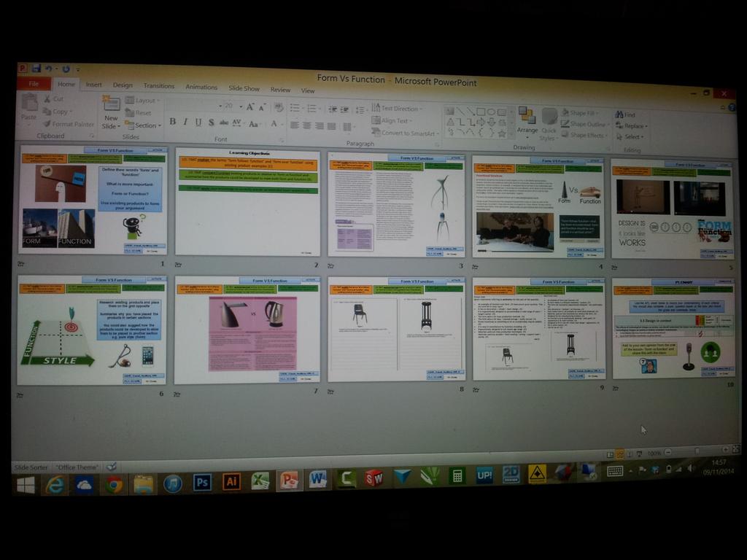Open the Windows Start button

[26, 486]
